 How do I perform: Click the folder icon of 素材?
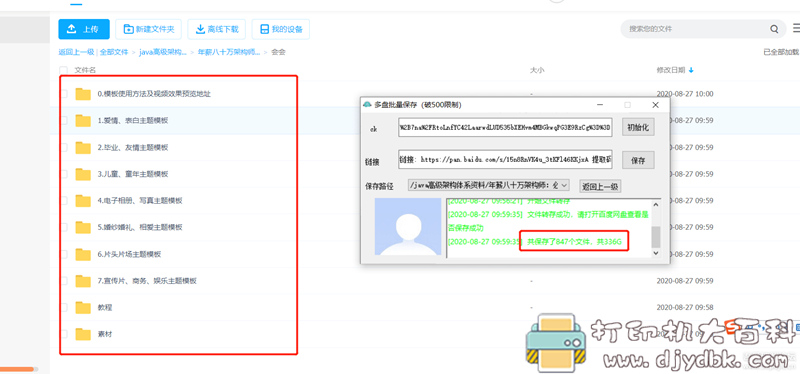click(83, 334)
